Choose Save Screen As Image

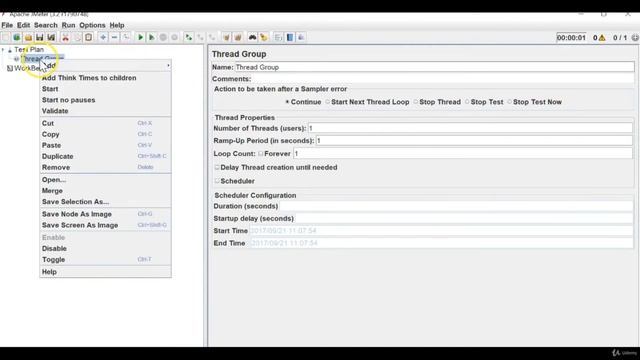point(105,225)
